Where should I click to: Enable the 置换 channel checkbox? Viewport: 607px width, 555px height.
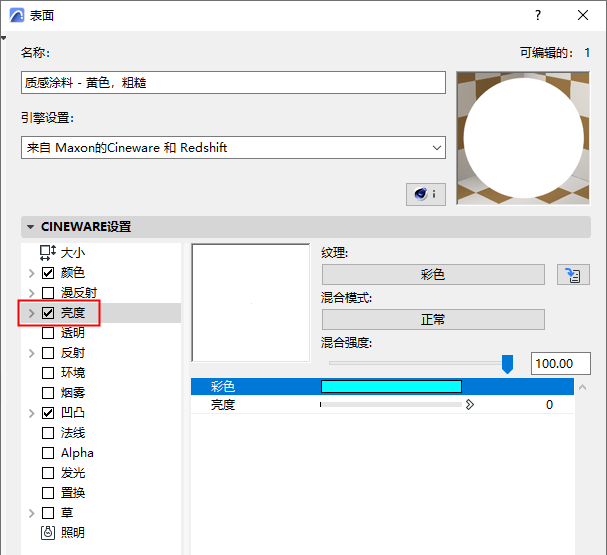pos(48,493)
